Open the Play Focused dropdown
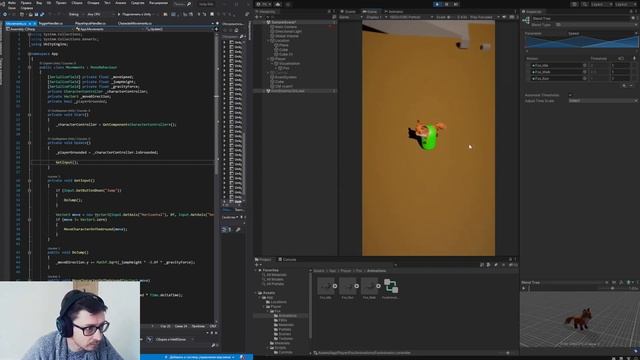This screenshot has width=640, height=360. [484, 17]
